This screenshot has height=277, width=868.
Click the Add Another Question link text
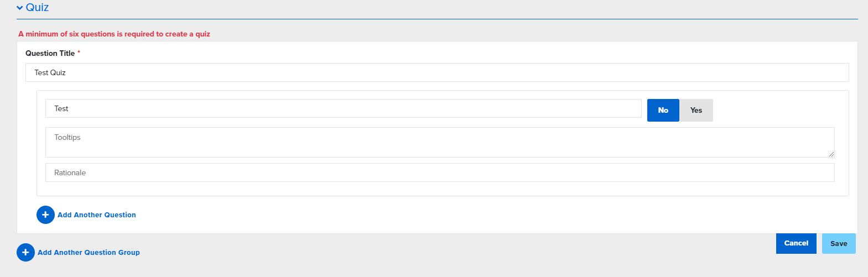pyautogui.click(x=97, y=215)
